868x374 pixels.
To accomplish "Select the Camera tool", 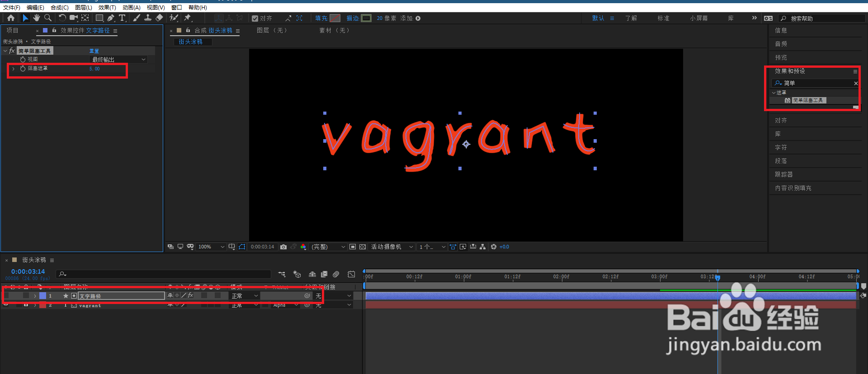I will tap(73, 18).
